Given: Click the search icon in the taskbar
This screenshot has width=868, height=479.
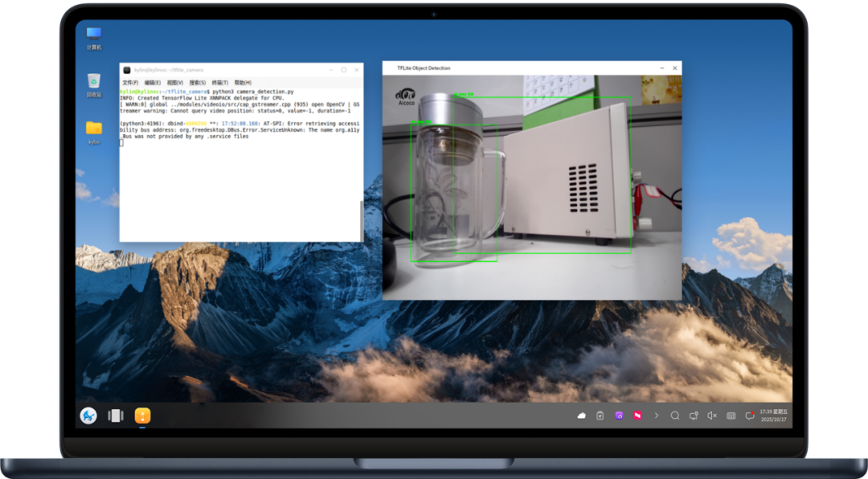Looking at the screenshot, I should point(675,416).
